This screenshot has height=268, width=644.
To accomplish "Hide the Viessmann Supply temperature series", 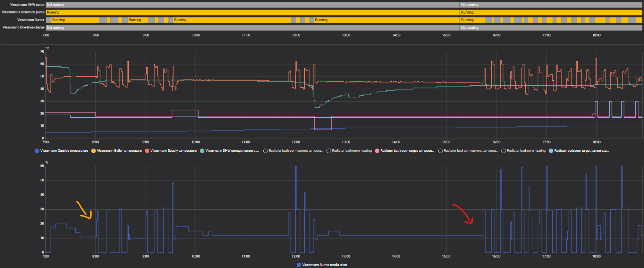I will pyautogui.click(x=171, y=151).
